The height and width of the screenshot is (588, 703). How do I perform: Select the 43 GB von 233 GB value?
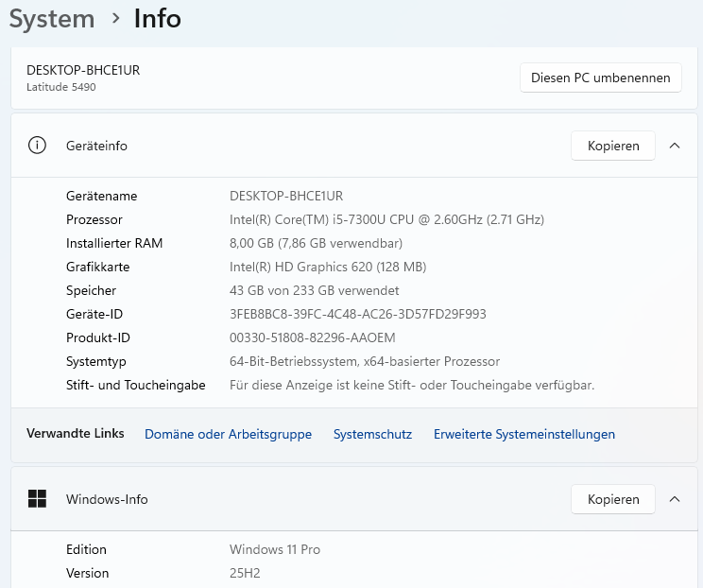[x=315, y=290]
